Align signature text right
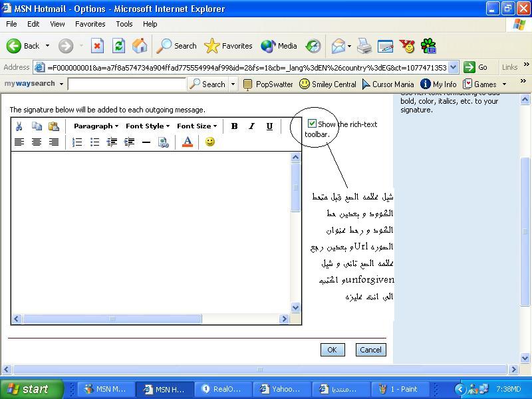This screenshot has height=399, width=532. click(54, 142)
